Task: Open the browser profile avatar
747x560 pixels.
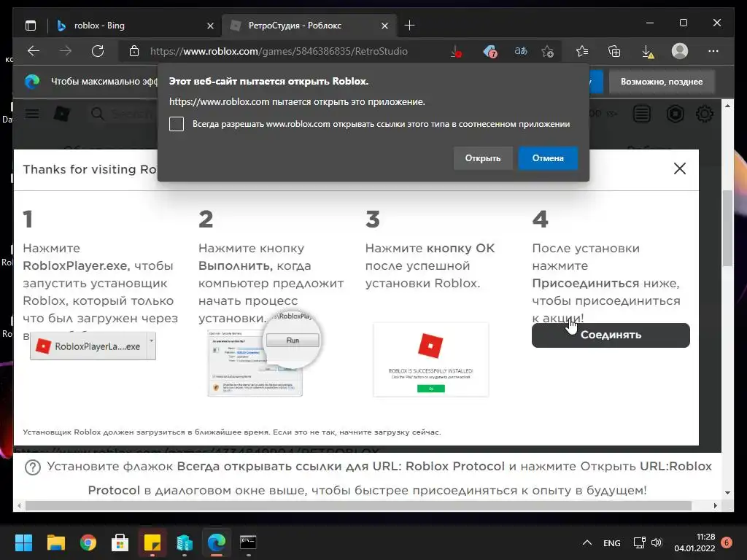Action: 680,51
